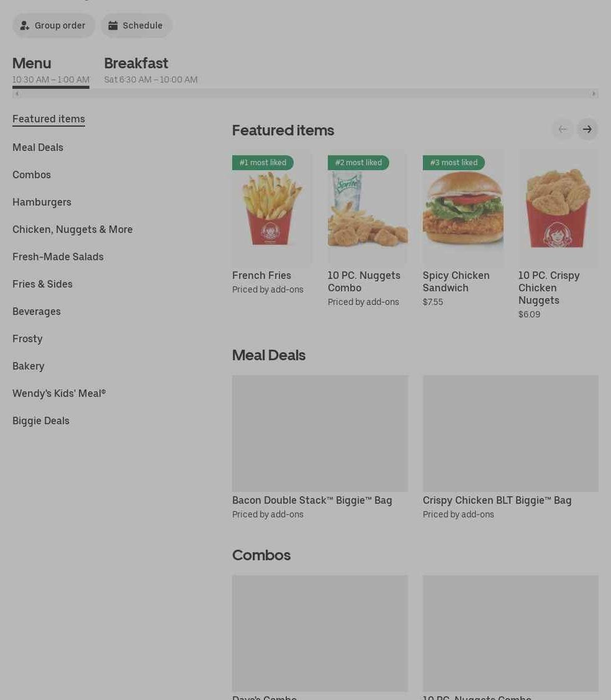Viewport: 611px width, 700px height.
Task: Select Wendy's Kids' Meal category
Action: pos(59,393)
